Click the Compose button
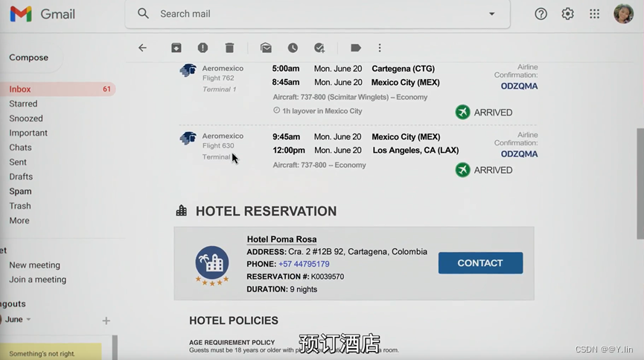The image size is (644, 360). pyautogui.click(x=29, y=57)
